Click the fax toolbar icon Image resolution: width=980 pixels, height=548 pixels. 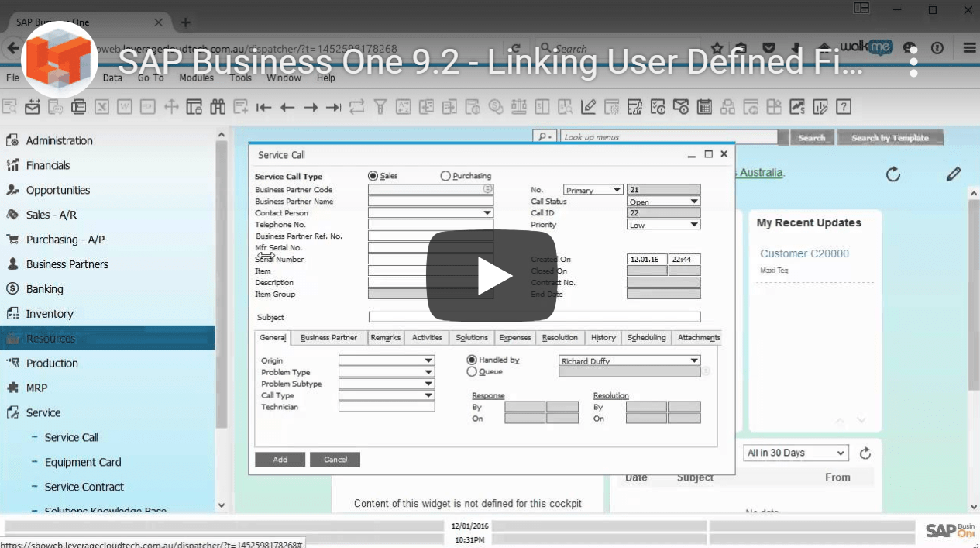(x=78, y=107)
